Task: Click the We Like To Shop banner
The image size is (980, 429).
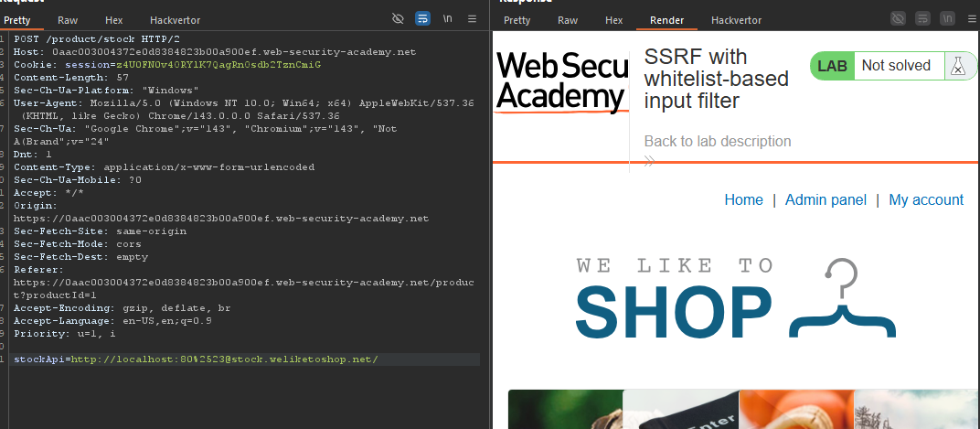Action: tap(736, 297)
